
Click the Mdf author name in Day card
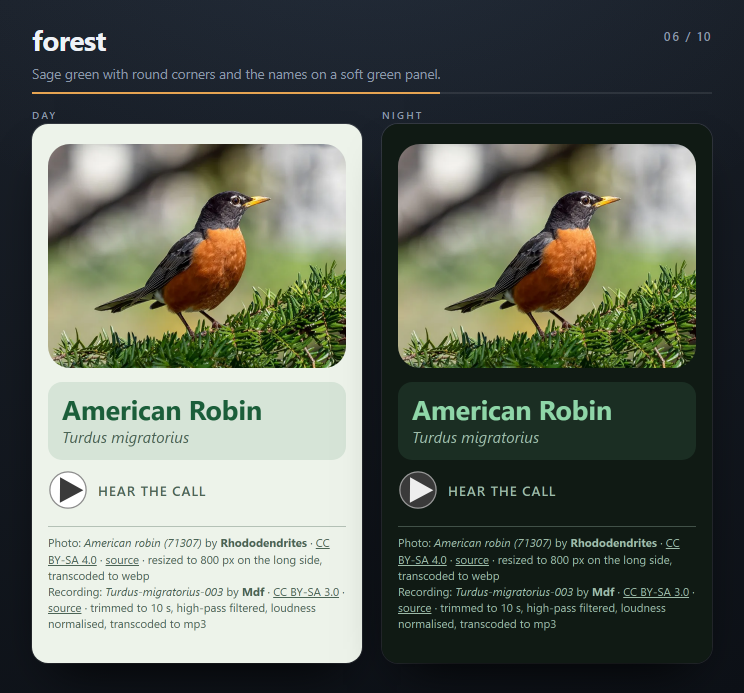pyautogui.click(x=253, y=592)
